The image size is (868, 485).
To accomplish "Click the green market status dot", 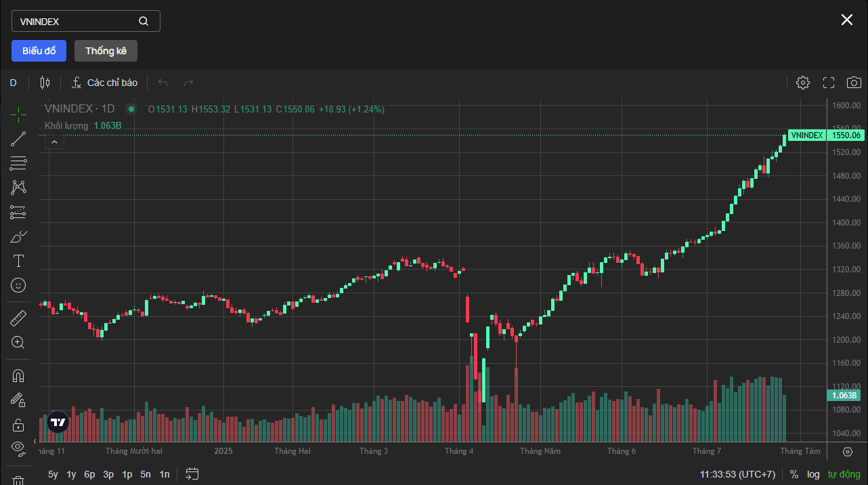I will pos(132,109).
